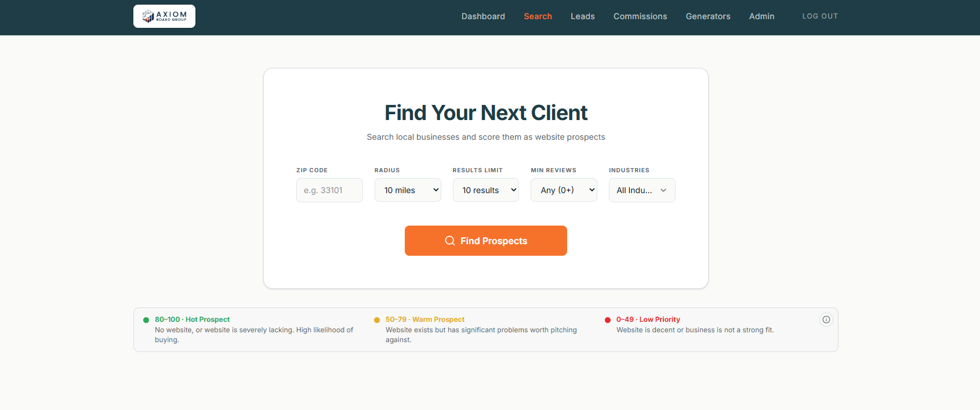Click the '80–100 · Hot Prospect' label
This screenshot has width=980, height=410.
pyautogui.click(x=192, y=320)
